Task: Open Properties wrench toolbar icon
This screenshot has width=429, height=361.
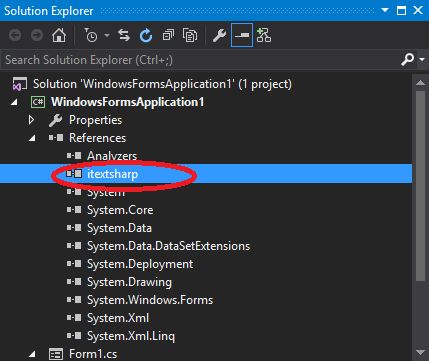Action: pos(219,35)
